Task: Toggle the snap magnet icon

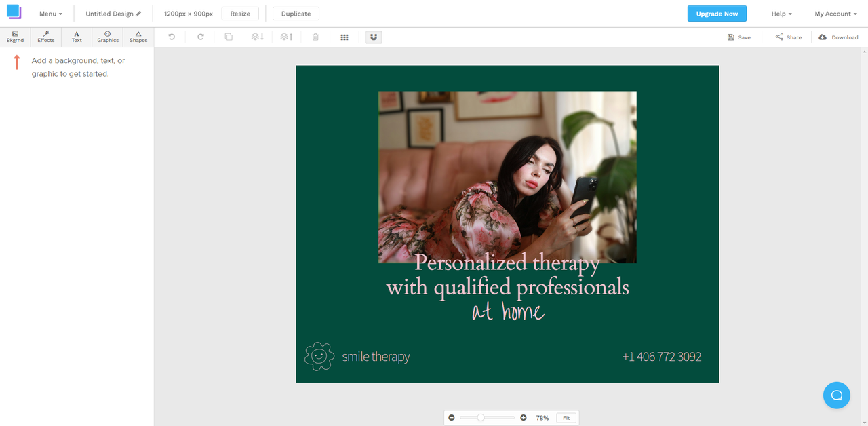Action: coord(374,37)
